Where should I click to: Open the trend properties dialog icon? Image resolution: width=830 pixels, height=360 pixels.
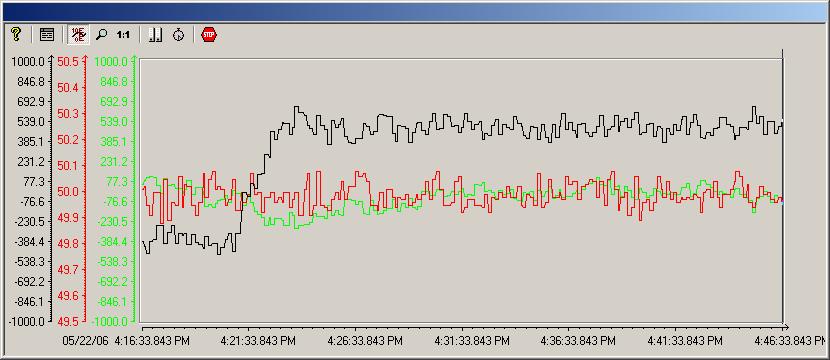(47, 35)
